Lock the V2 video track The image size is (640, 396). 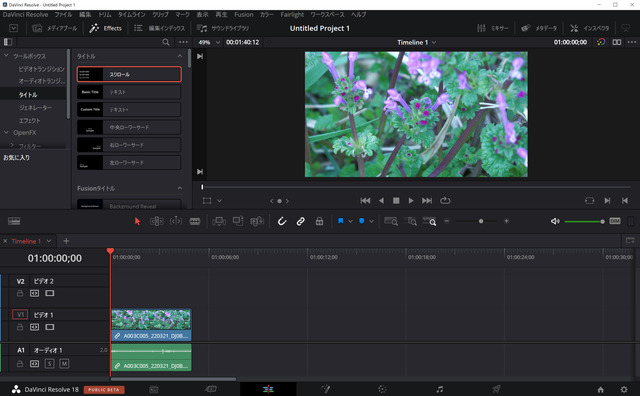20,293
